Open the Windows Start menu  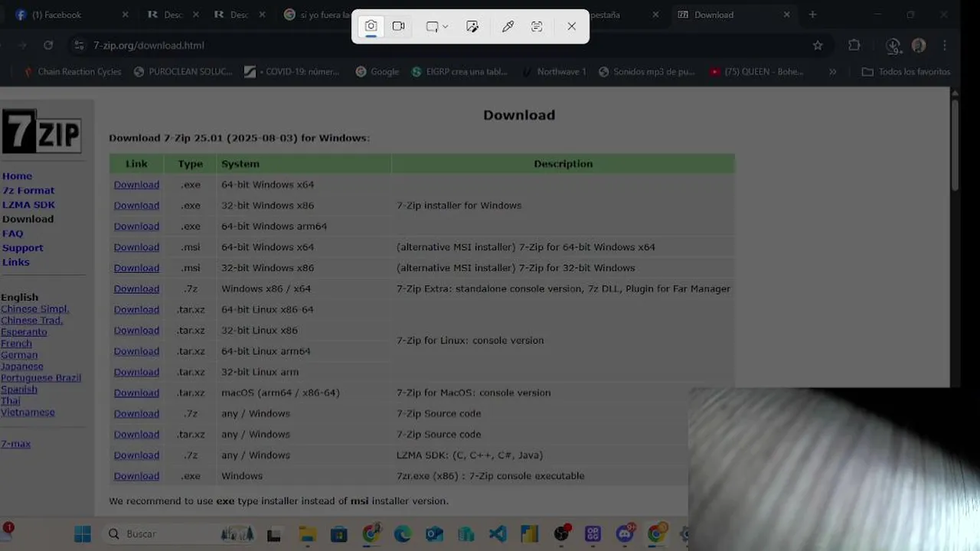pos(83,534)
